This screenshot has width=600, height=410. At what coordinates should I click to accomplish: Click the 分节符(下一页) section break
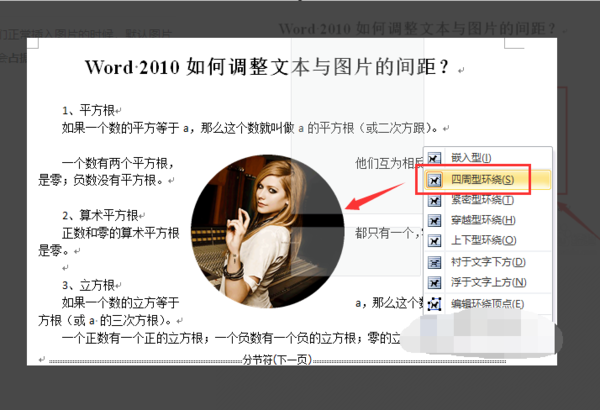(x=277, y=360)
